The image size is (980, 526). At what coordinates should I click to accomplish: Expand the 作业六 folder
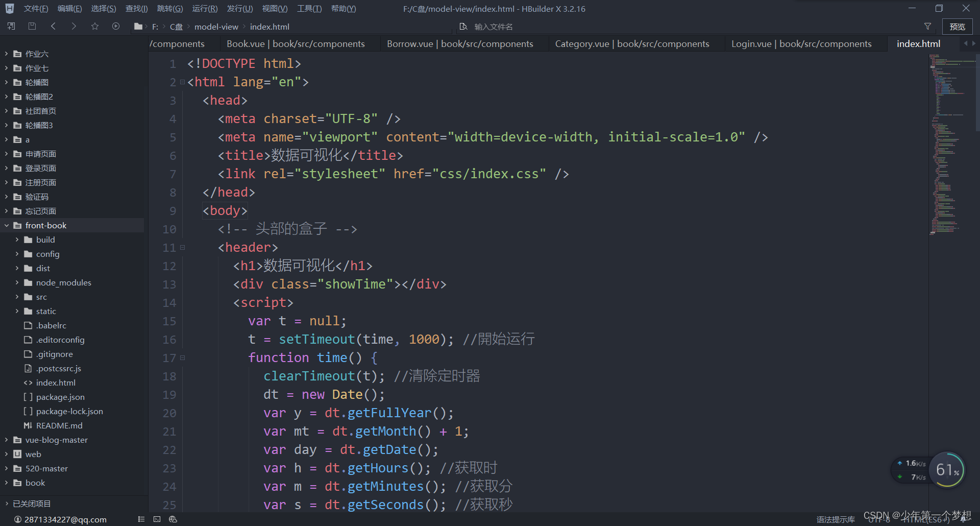point(6,54)
